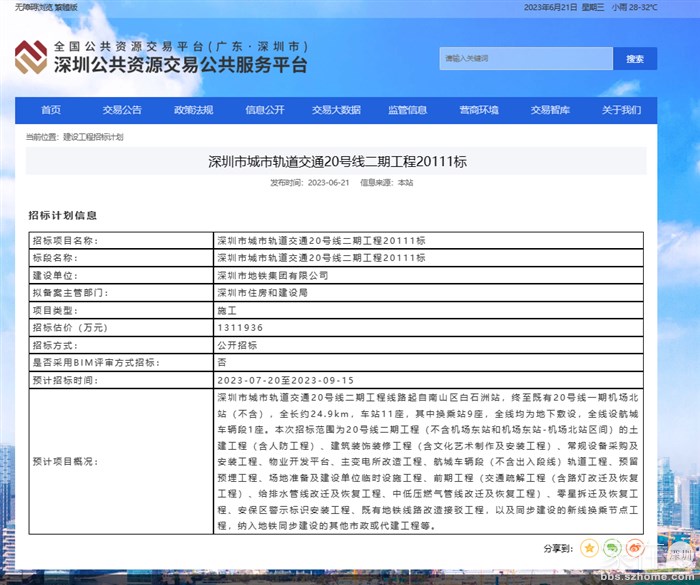Open the 交易公告 menu item

coord(122,110)
